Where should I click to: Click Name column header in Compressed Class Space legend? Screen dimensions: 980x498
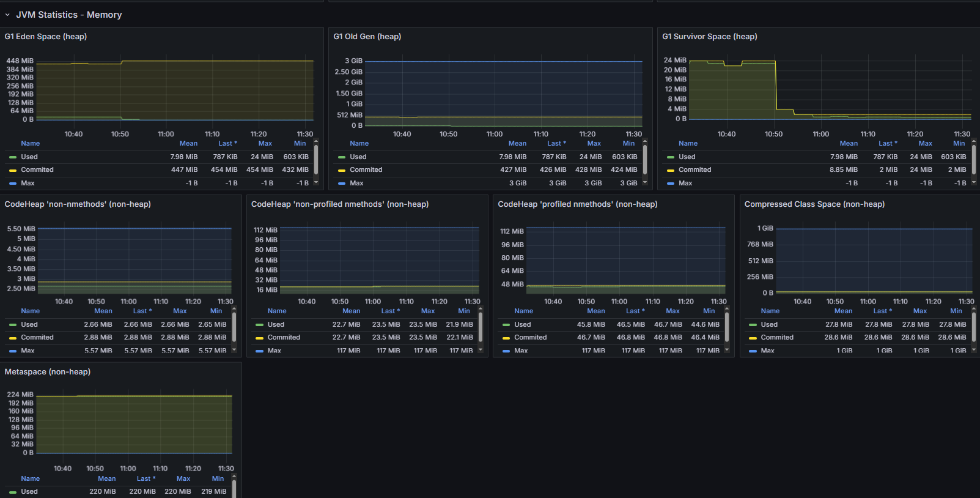(x=770, y=311)
